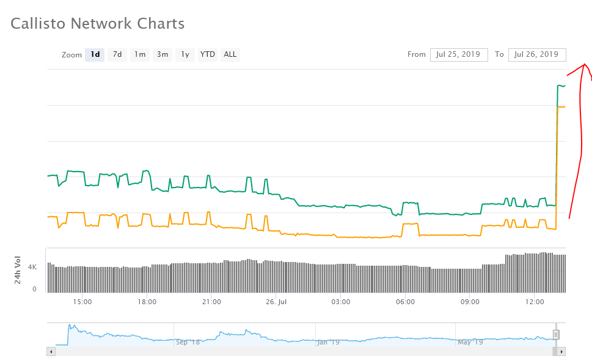Viewport: 592px width, 364px height.
Task: Click the 09:00 time axis label
Action: [x=470, y=302]
